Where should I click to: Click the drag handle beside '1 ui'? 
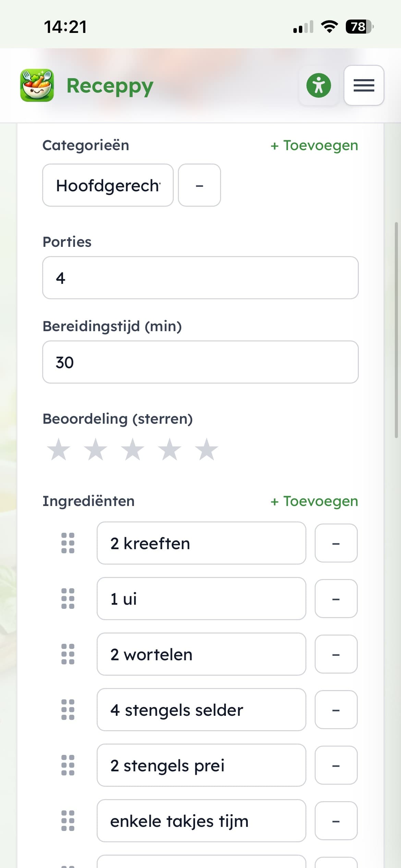67,599
